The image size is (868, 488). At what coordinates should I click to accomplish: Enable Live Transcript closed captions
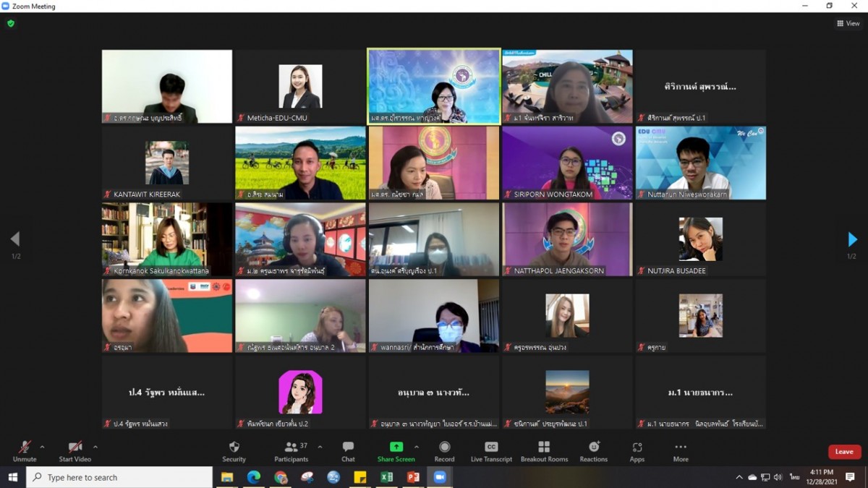pos(491,451)
